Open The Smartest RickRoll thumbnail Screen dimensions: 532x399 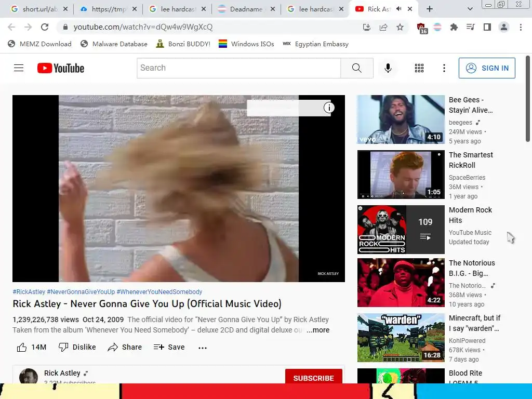coord(401,175)
